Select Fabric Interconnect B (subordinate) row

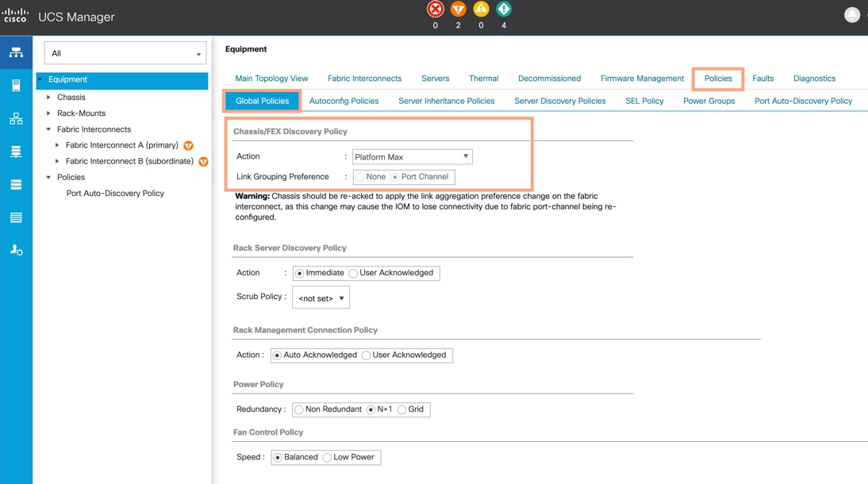point(129,161)
